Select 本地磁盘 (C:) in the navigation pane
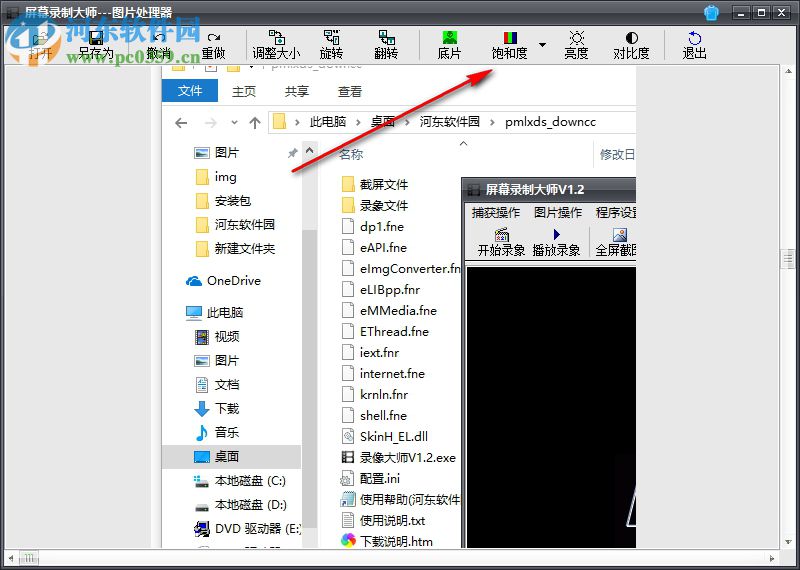The width and height of the screenshot is (800, 570). point(240,481)
